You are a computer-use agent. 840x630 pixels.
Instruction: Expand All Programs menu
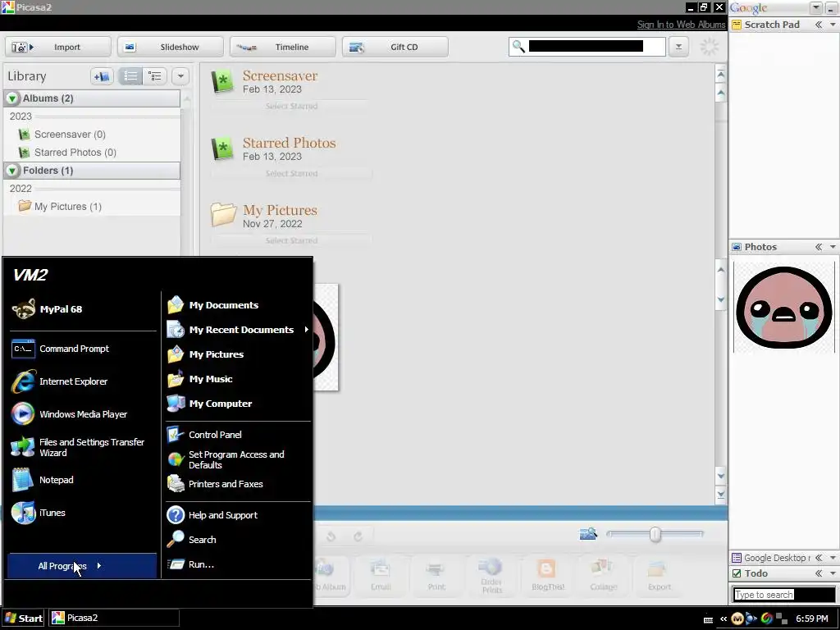click(x=83, y=566)
